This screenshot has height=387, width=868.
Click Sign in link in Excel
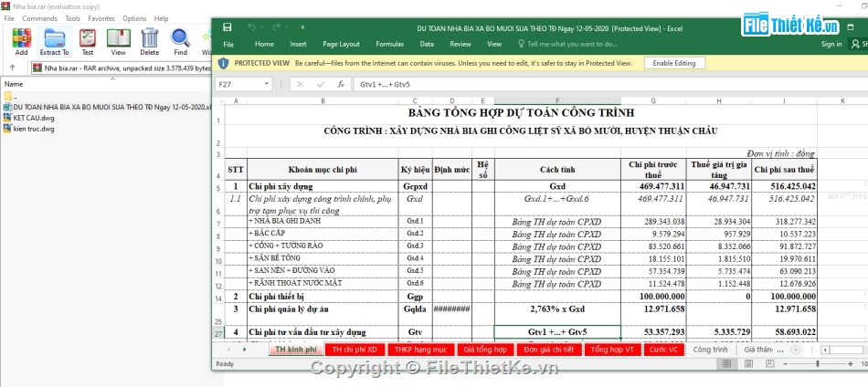pos(831,44)
